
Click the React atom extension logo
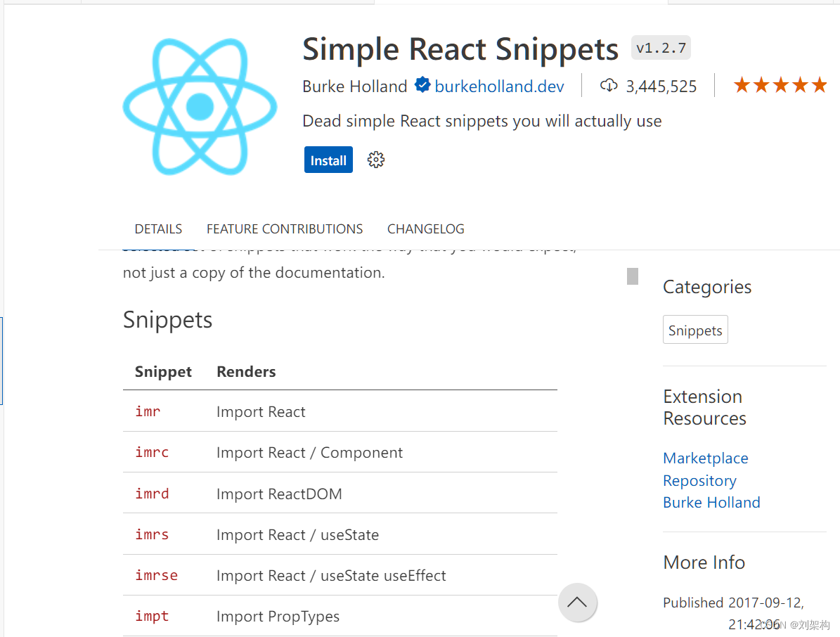[x=200, y=106]
